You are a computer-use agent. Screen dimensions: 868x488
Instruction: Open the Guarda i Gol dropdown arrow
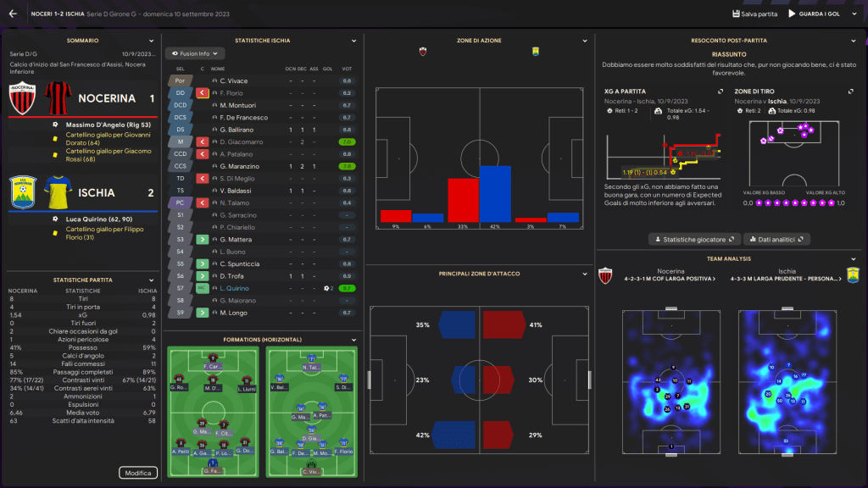click(x=852, y=14)
